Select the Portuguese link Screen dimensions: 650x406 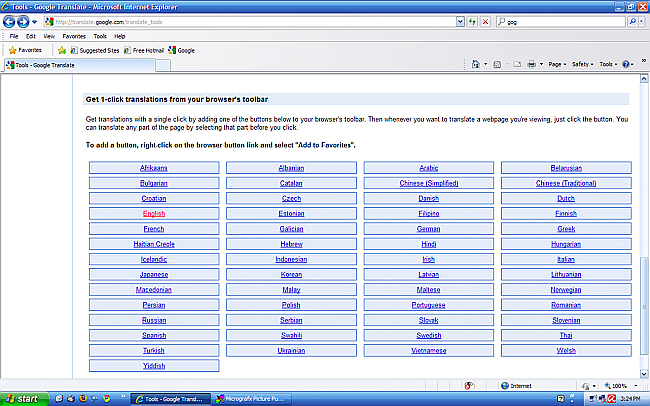pos(429,305)
